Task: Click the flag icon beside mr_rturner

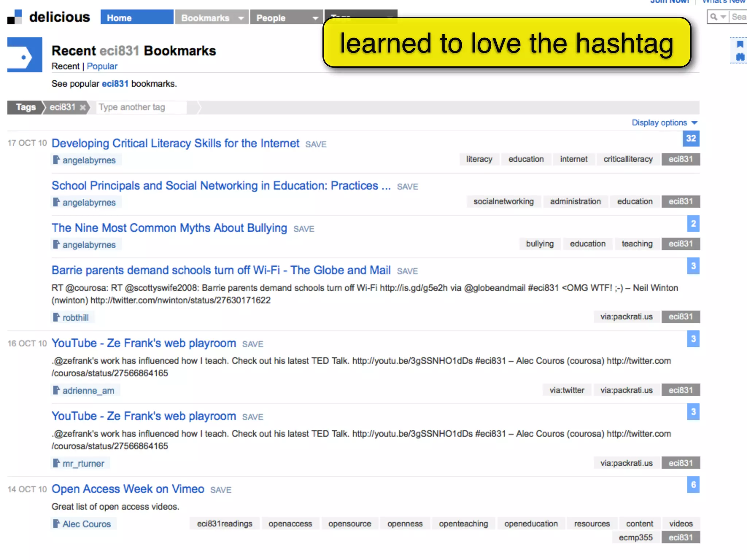Action: tap(56, 463)
